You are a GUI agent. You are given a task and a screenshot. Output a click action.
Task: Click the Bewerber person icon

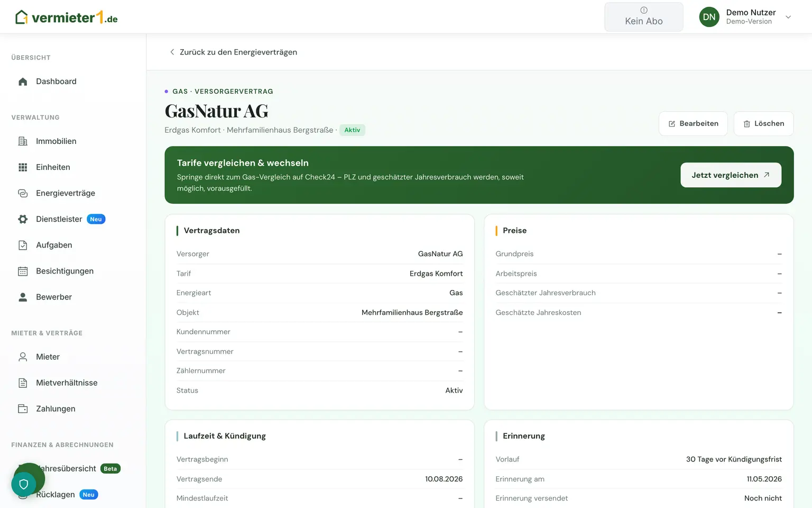(x=23, y=297)
